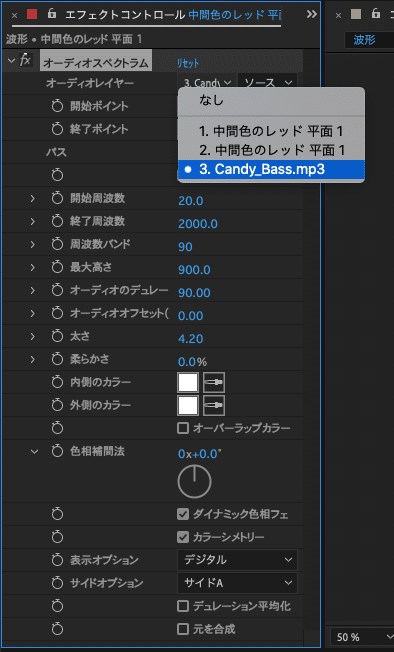The height and width of the screenshot is (652, 394).
Task: Click the stopwatch next to 開始ポイント
Action: tap(57, 106)
